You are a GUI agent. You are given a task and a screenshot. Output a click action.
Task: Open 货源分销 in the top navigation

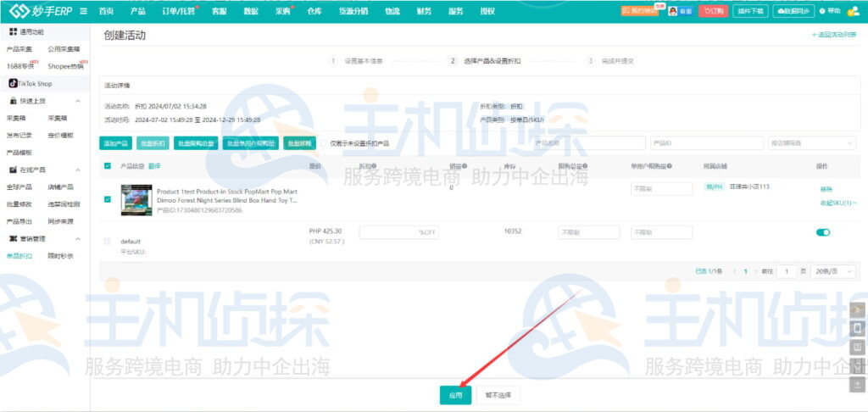353,11
